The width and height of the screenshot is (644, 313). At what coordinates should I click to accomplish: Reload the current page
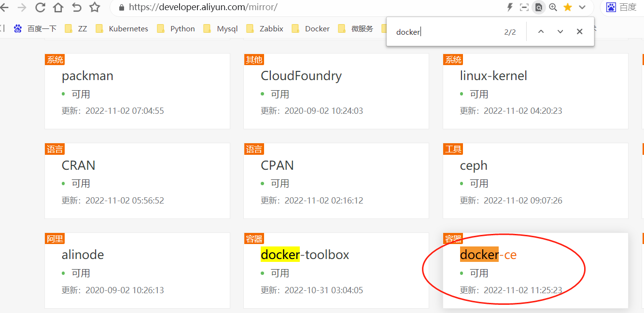(40, 7)
